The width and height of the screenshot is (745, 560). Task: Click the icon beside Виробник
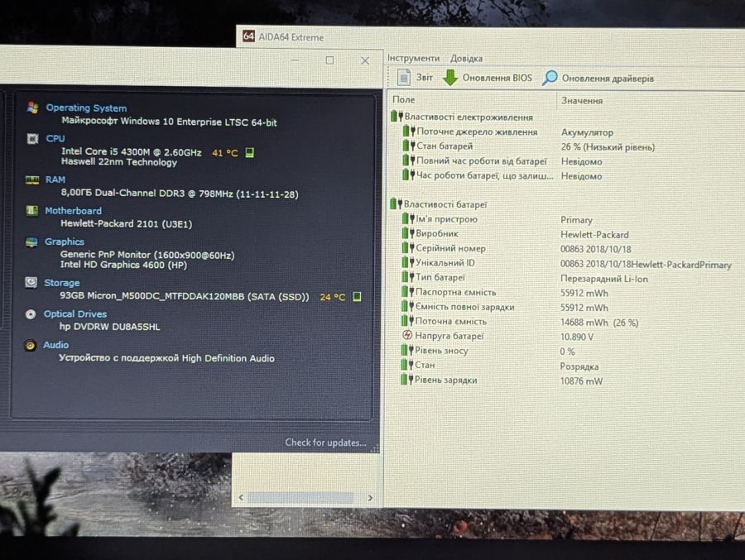(x=408, y=233)
